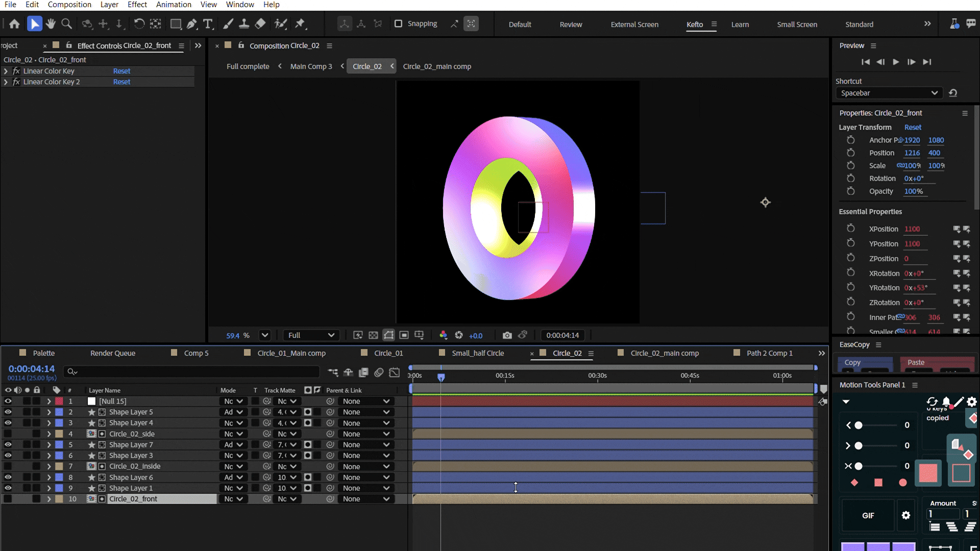The image size is (980, 551).
Task: Open the Spacebar shortcut dropdown
Action: click(889, 93)
